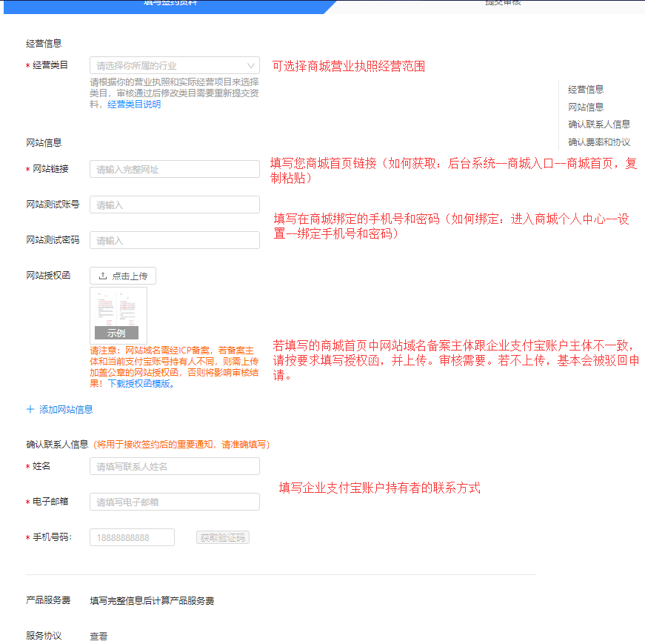Select 确认费率和协议 in side navigation

[599, 142]
